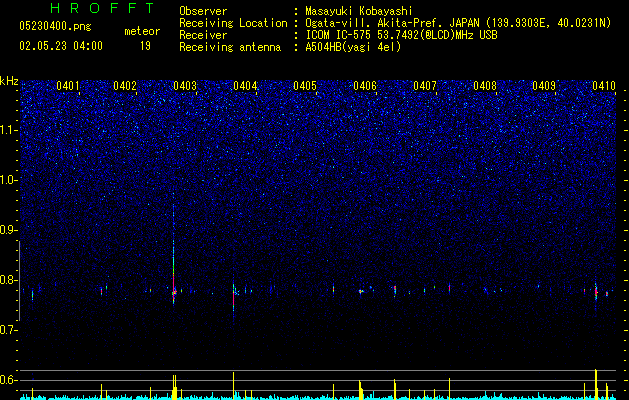Click the 0402 time marker
The height and width of the screenshot is (400, 629).
click(x=125, y=86)
